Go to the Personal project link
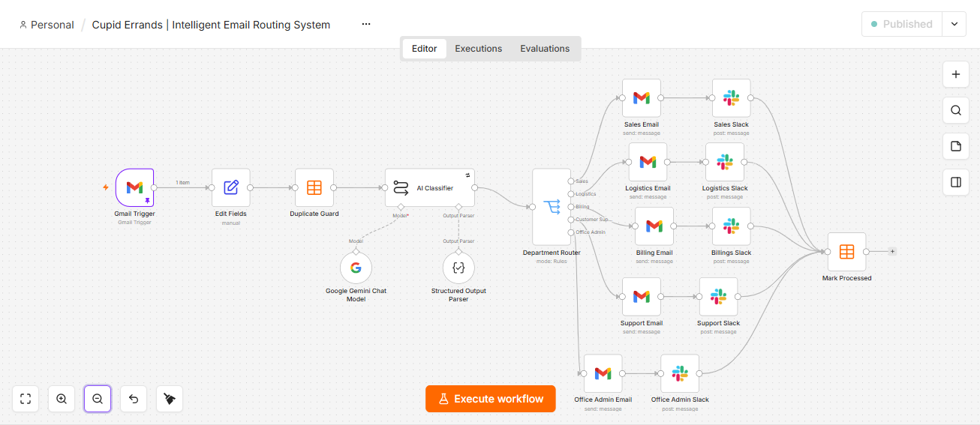The width and height of the screenshot is (980, 425). (x=47, y=25)
